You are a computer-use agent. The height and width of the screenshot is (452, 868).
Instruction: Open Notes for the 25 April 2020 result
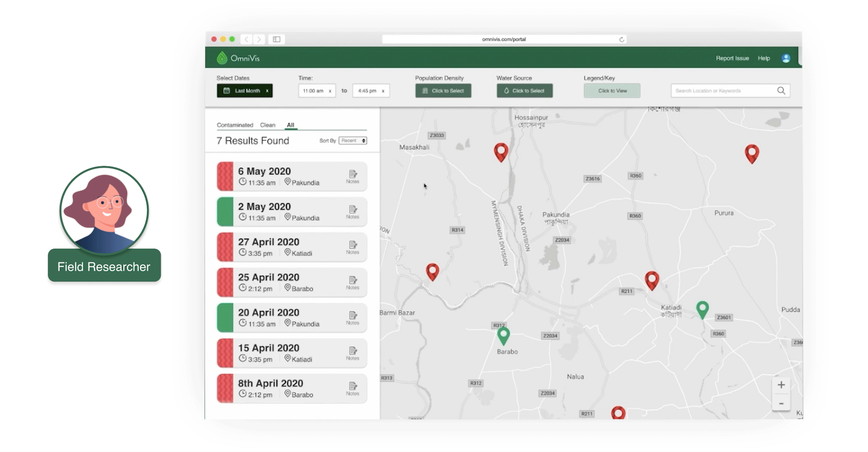pyautogui.click(x=353, y=282)
